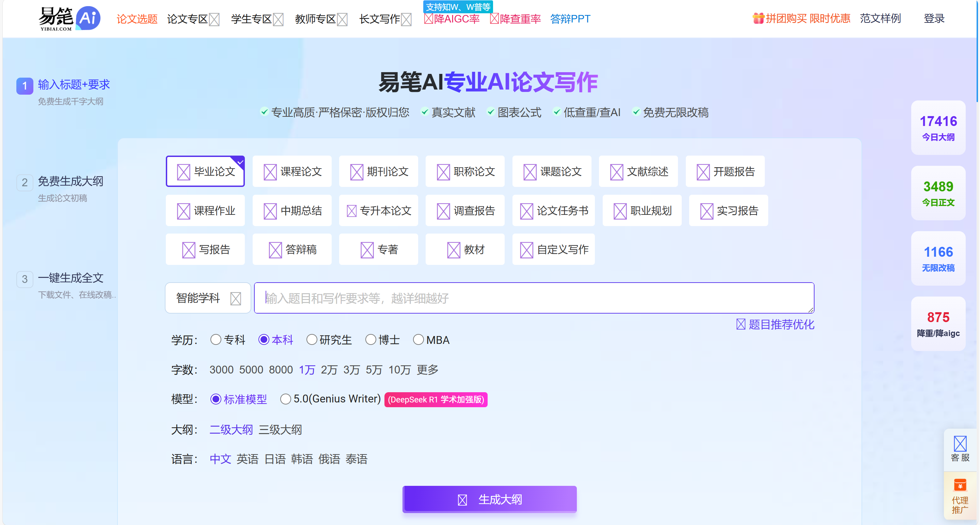Click the icon in 文献综述 card
Viewport: 980px width, 525px height.
[x=616, y=172]
